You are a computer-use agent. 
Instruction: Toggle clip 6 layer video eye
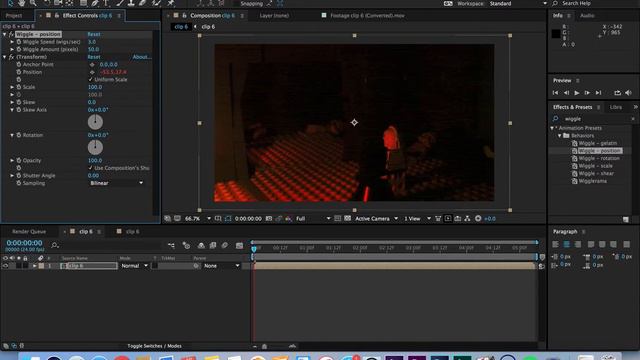(5, 266)
